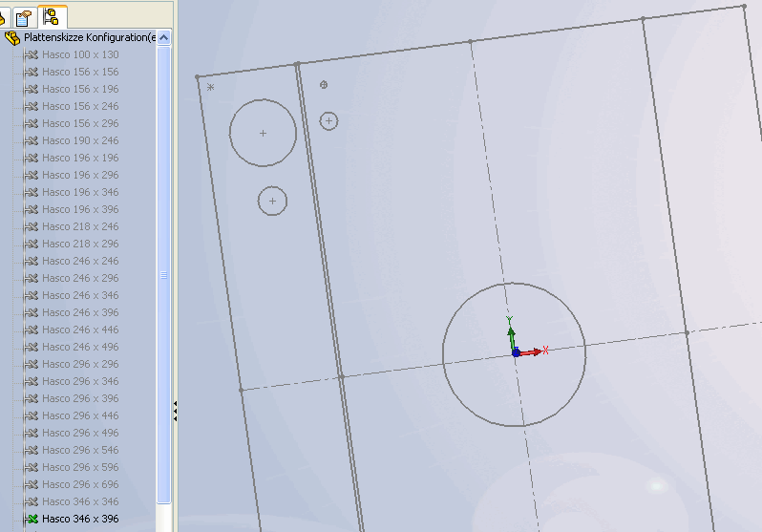
Task: Select configuration Hasco 296 x 546
Action: click(x=80, y=450)
